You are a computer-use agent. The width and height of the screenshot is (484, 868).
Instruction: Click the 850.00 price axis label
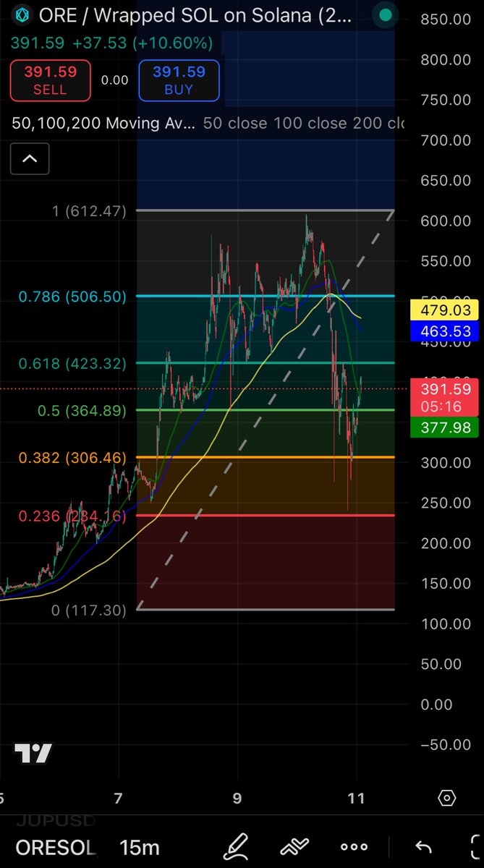click(446, 19)
